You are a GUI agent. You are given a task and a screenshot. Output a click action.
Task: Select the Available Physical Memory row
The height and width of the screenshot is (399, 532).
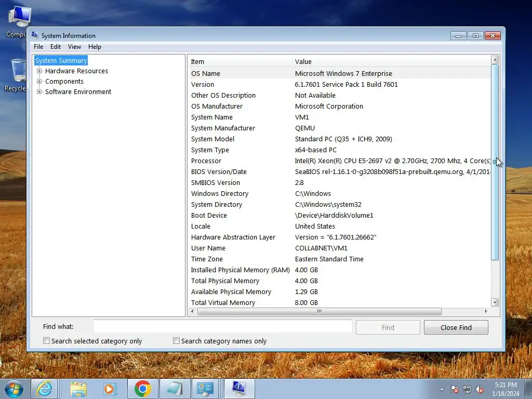339,291
